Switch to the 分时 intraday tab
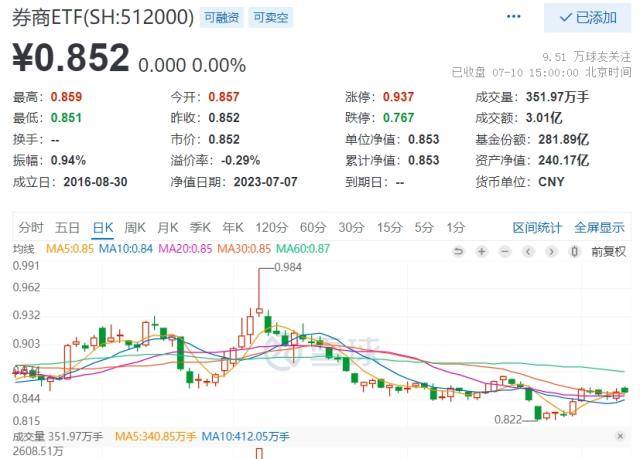This screenshot has height=459, width=640. (x=31, y=227)
